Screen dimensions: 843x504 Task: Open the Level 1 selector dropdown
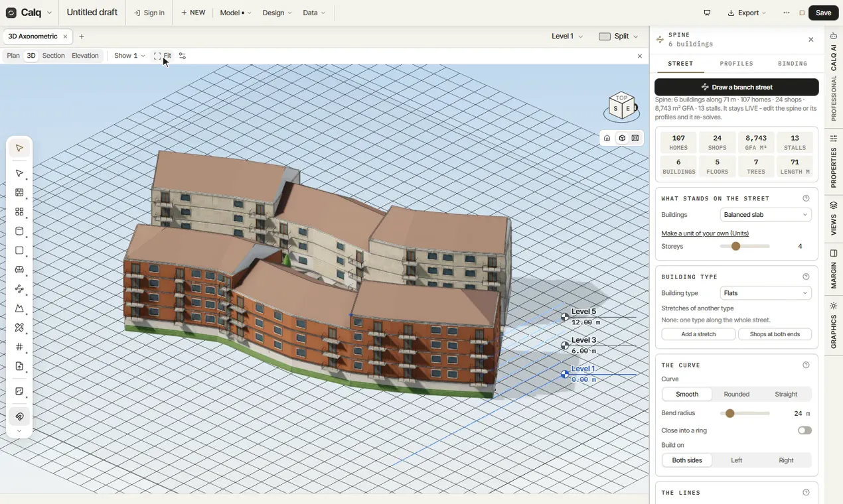[x=568, y=36]
